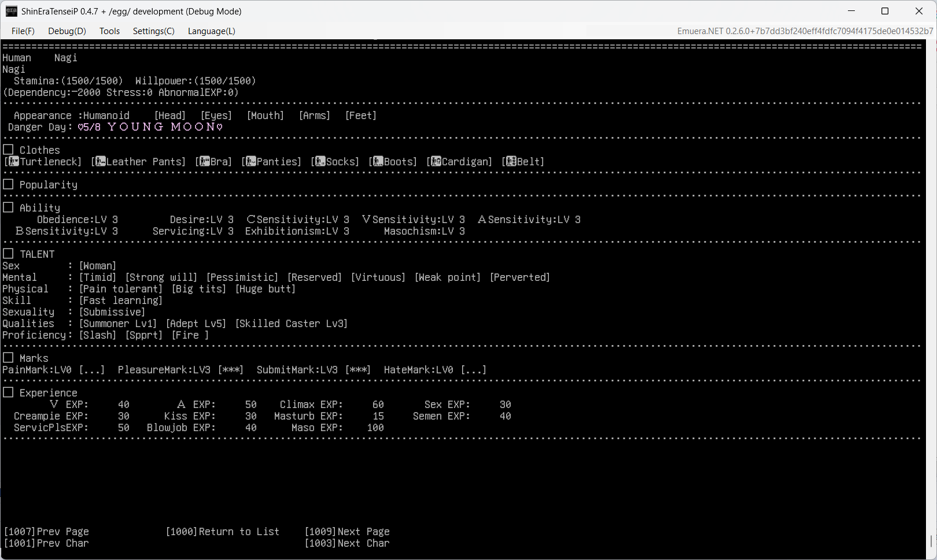Select [1003] Next Char
This screenshot has height=560, width=937.
[x=347, y=543]
